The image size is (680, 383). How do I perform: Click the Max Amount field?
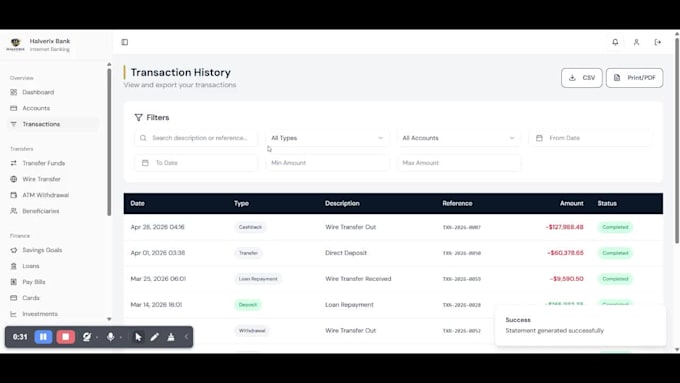[459, 163]
